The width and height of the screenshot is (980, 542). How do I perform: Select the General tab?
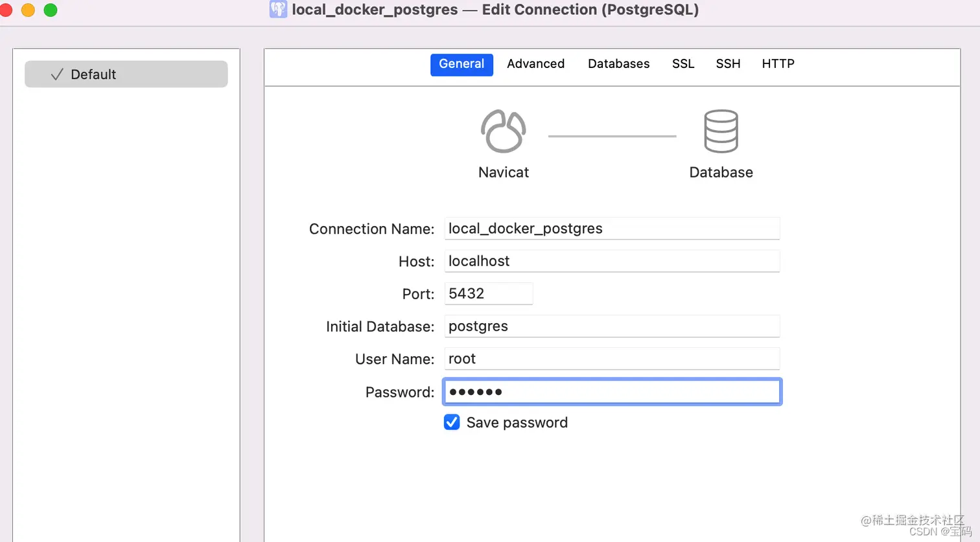point(461,64)
